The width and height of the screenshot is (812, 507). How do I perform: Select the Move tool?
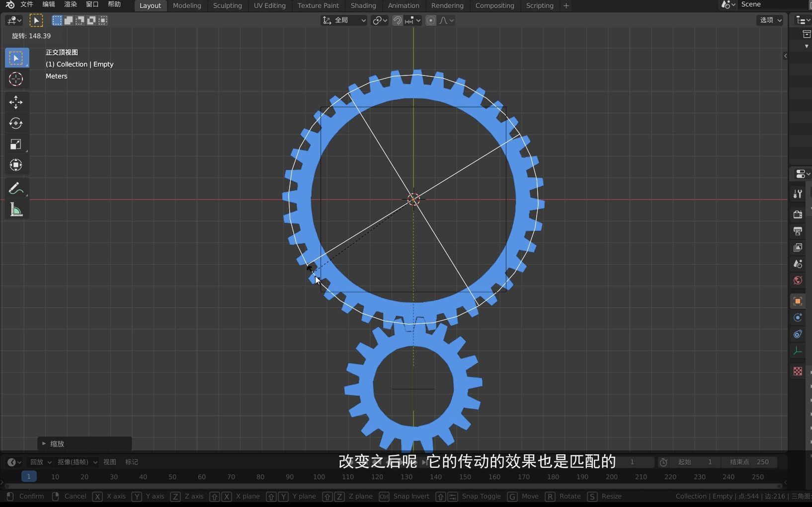[16, 102]
